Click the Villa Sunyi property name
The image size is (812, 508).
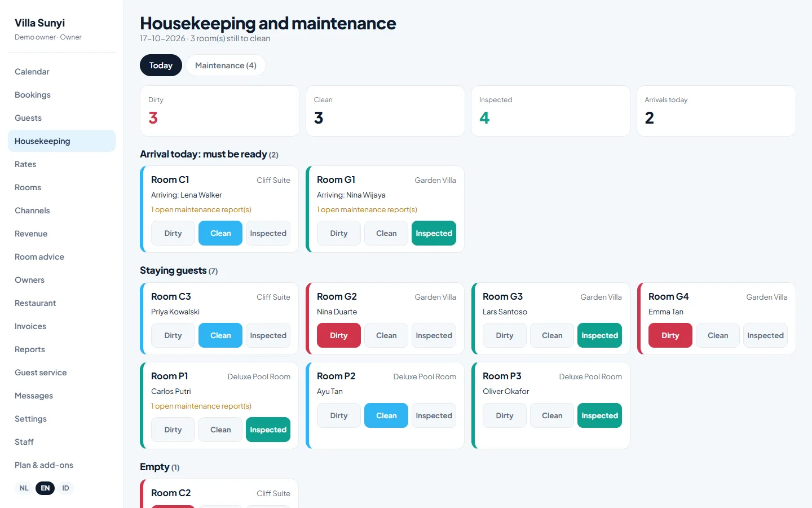point(39,23)
